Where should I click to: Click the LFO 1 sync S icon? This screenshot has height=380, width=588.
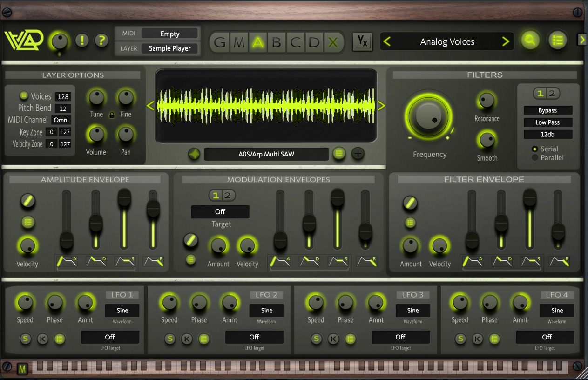tap(26, 339)
